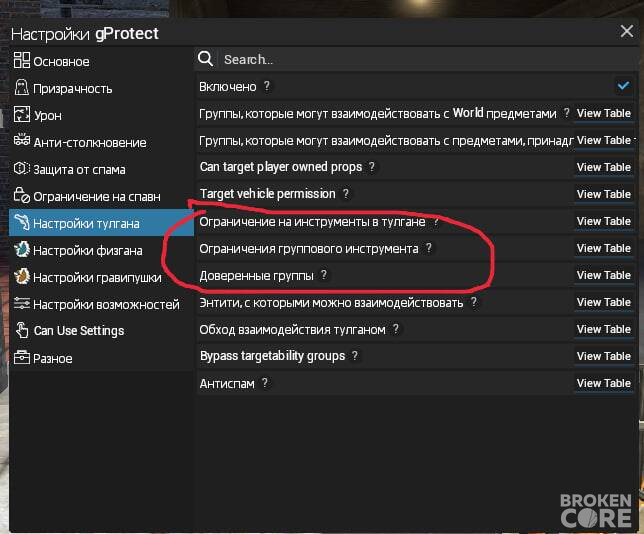Open the Основное settings section

click(101, 60)
